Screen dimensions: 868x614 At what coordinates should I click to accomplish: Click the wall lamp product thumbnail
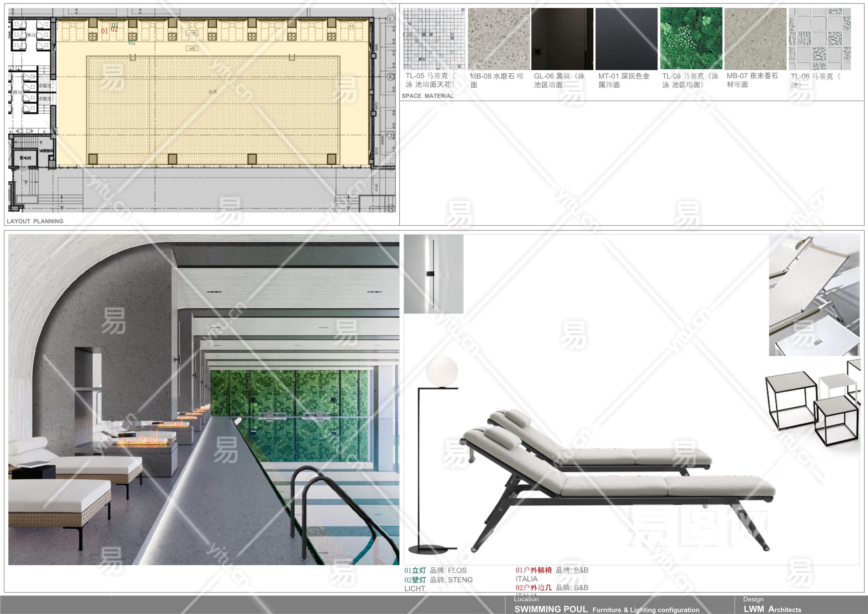(x=433, y=274)
